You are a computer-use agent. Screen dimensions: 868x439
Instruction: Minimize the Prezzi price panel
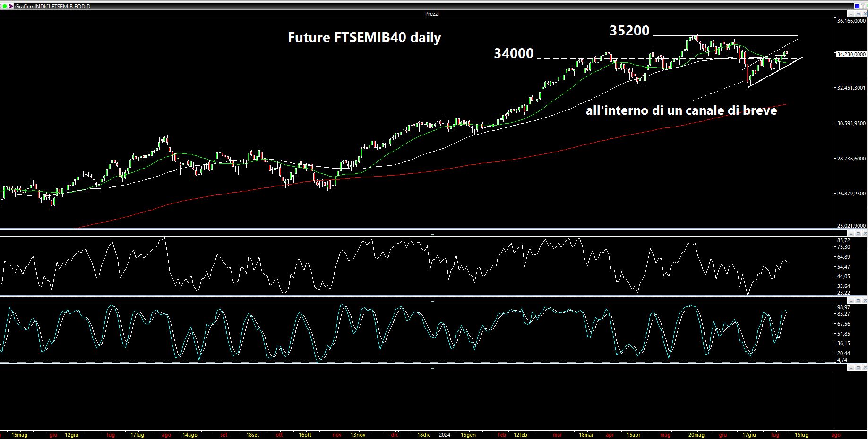(851, 14)
